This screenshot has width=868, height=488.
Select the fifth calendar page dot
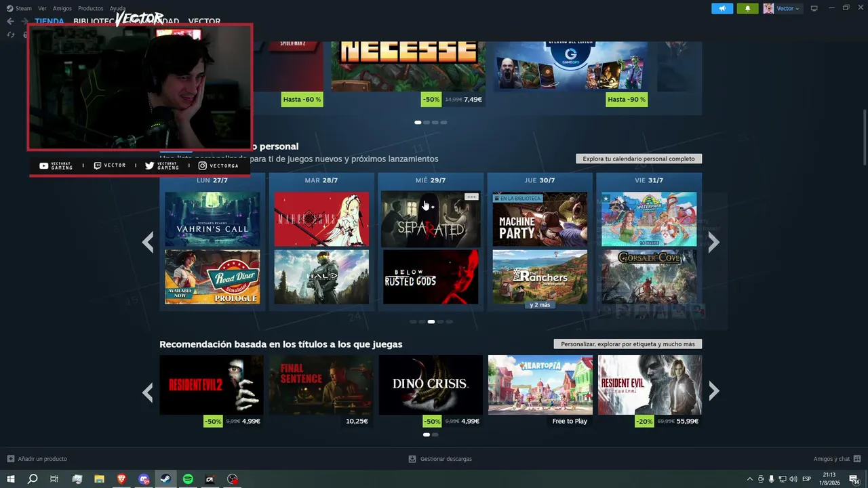(x=449, y=322)
